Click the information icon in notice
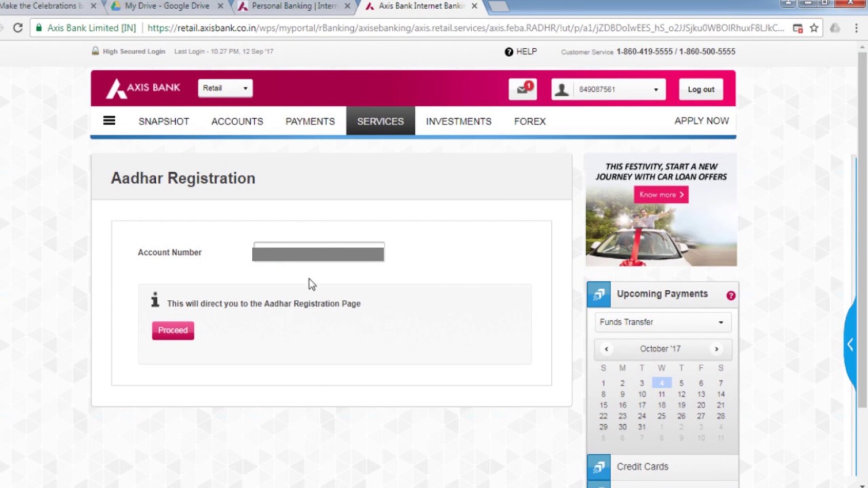Screen dimensions: 868x488 (155, 300)
